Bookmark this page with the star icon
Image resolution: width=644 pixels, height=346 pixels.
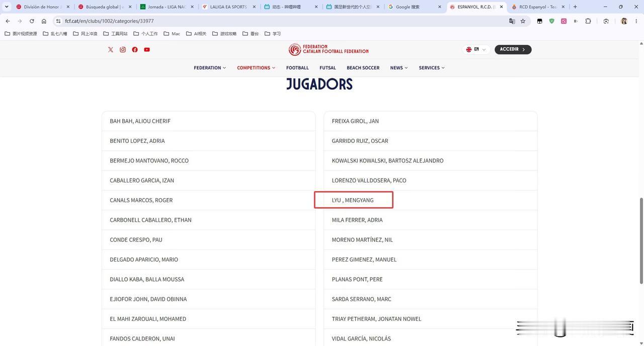coord(523,21)
